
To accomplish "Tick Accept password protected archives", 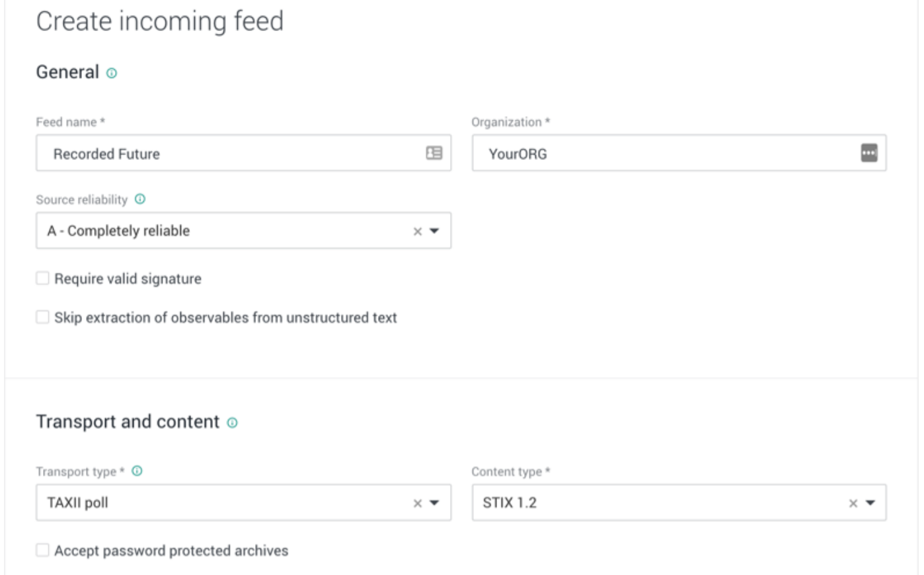I will pos(43,551).
